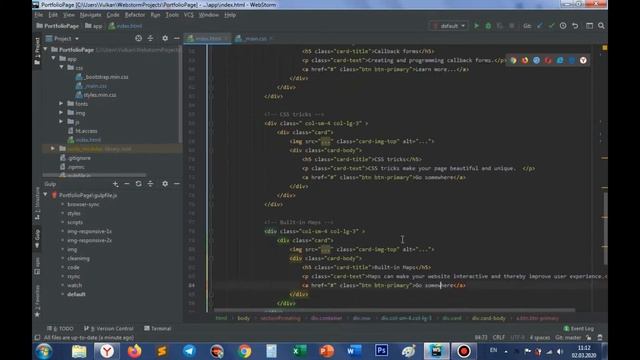Collapse the css folder in project tree
Image resolution: width=640 pixels, height=360 pixels.
point(62,68)
